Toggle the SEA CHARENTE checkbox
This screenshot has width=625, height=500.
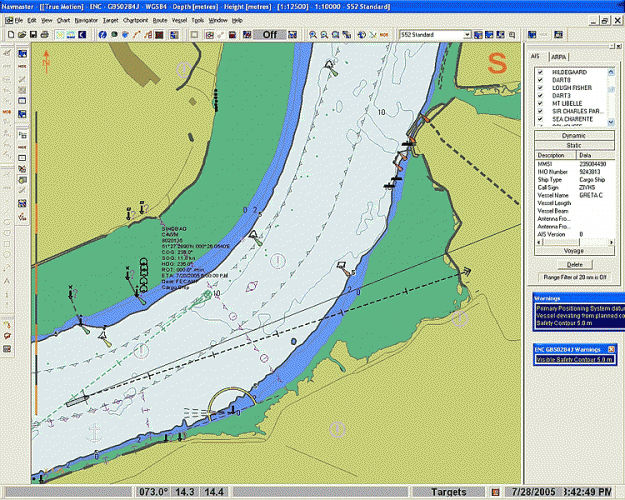pyautogui.click(x=541, y=118)
